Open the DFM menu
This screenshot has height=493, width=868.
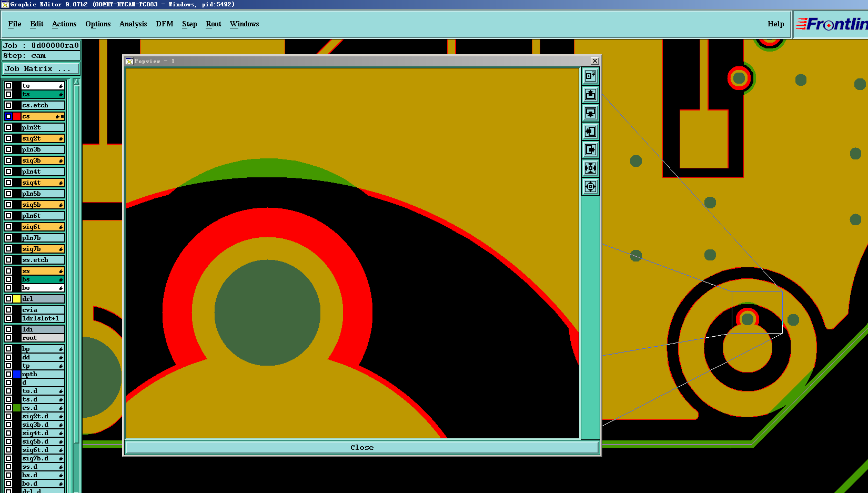(x=165, y=24)
